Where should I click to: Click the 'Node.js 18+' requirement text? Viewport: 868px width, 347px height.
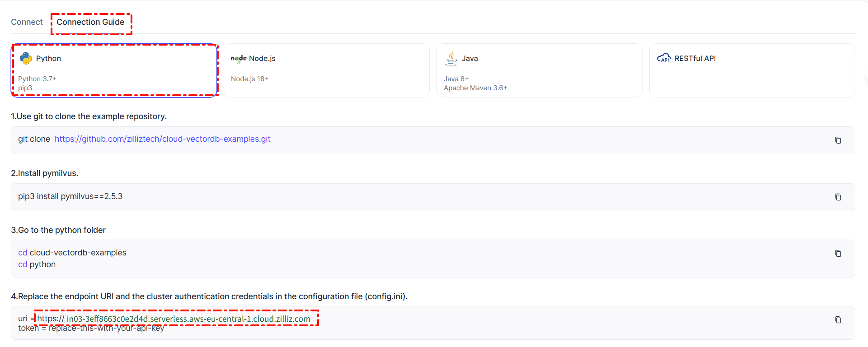pos(250,79)
